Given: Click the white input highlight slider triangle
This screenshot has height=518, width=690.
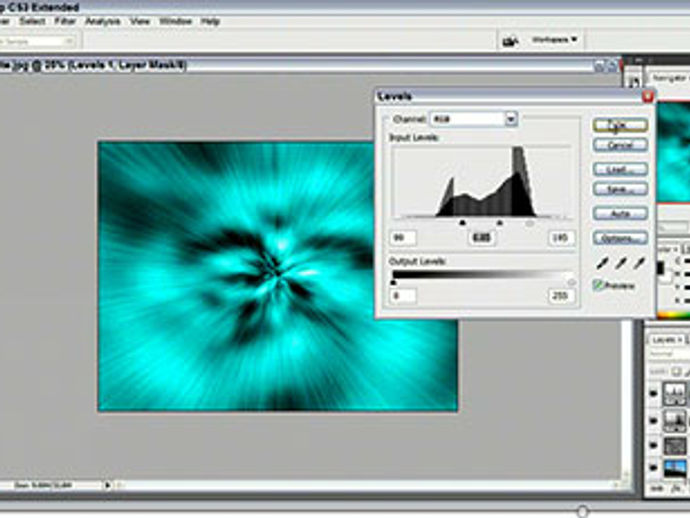Looking at the screenshot, I should coord(530,224).
